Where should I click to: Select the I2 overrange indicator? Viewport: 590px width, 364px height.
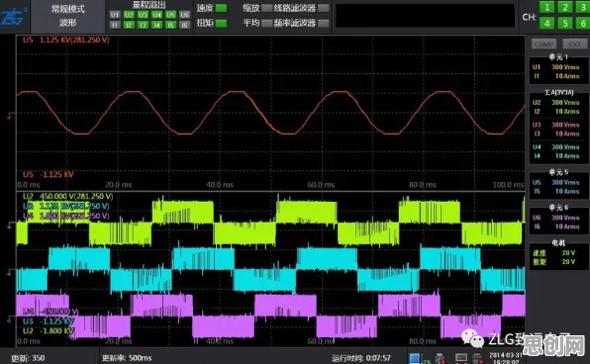pos(129,25)
